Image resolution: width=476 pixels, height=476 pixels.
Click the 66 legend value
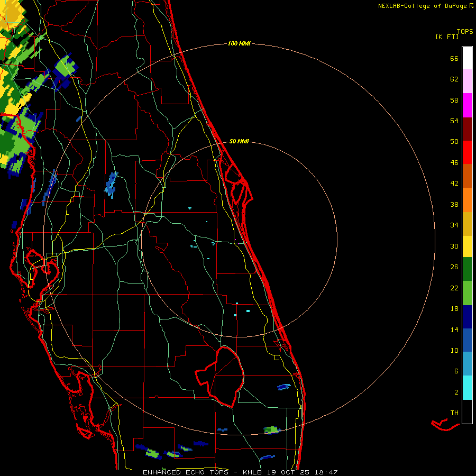(x=454, y=59)
